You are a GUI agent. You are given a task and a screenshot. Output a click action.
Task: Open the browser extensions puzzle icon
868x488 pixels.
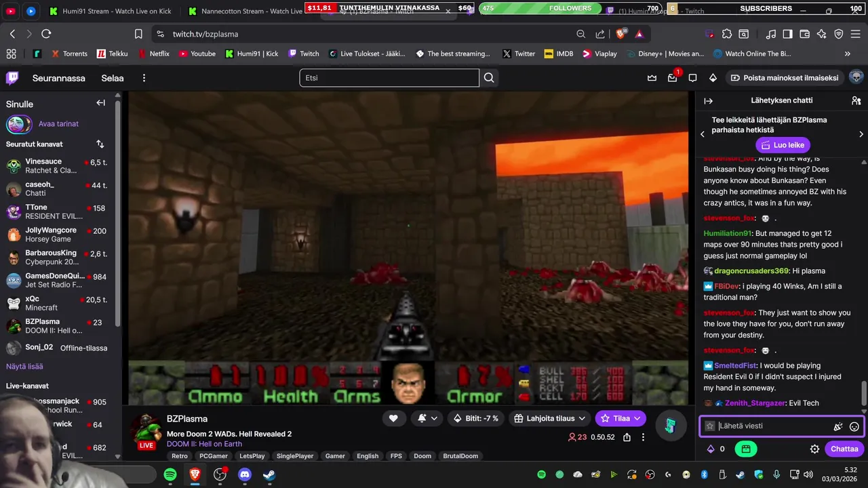[727, 34]
